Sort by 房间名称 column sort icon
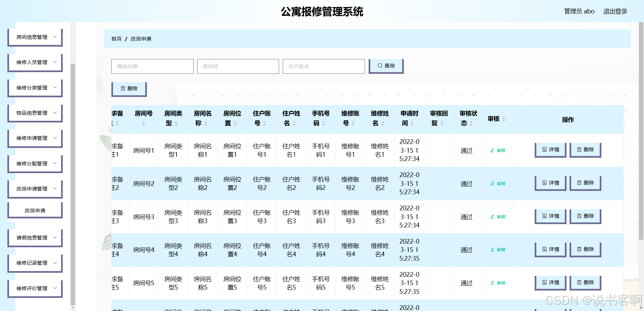This screenshot has width=644, height=311. [206, 123]
